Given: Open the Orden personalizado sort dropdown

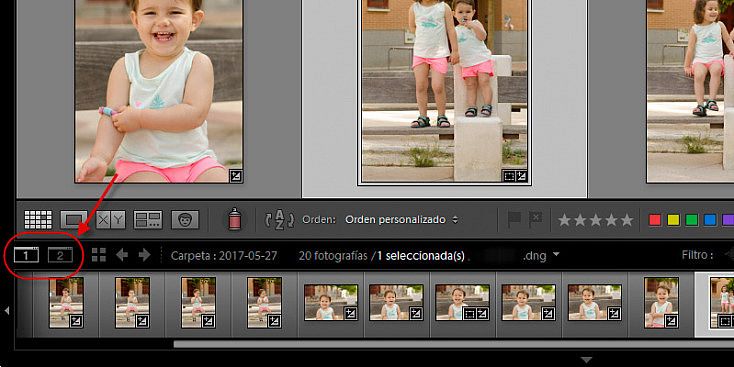Looking at the screenshot, I should coord(401,220).
